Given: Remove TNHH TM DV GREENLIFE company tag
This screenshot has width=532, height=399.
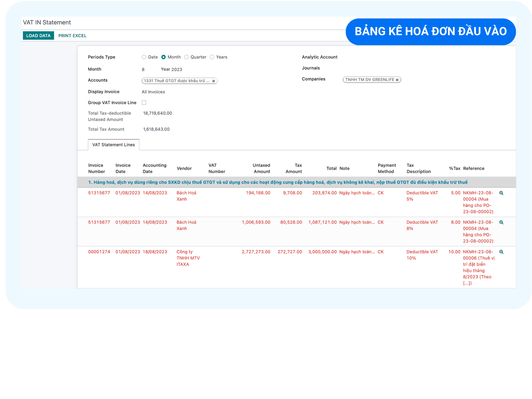Looking at the screenshot, I should click(397, 80).
